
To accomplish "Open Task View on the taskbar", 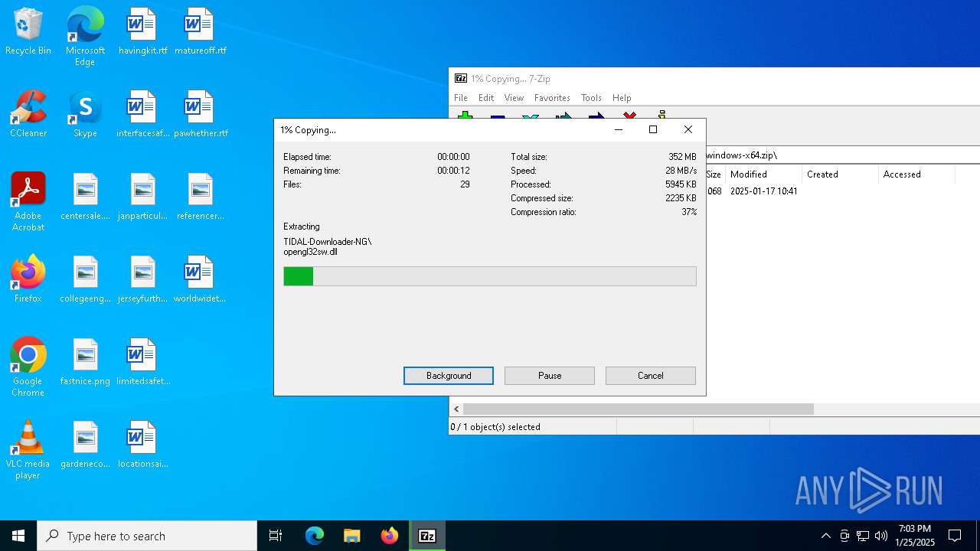I will point(276,536).
